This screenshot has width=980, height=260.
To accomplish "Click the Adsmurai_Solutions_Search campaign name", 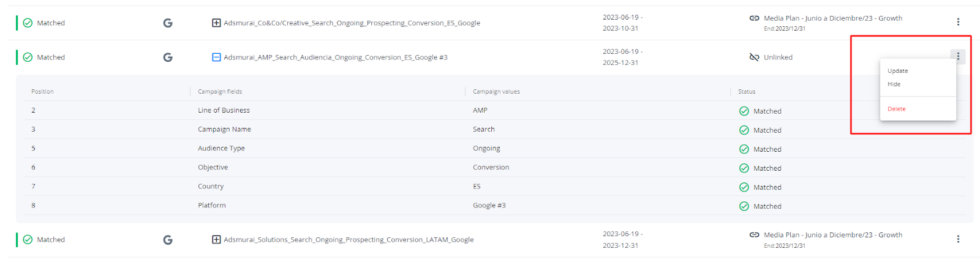I will [x=349, y=240].
